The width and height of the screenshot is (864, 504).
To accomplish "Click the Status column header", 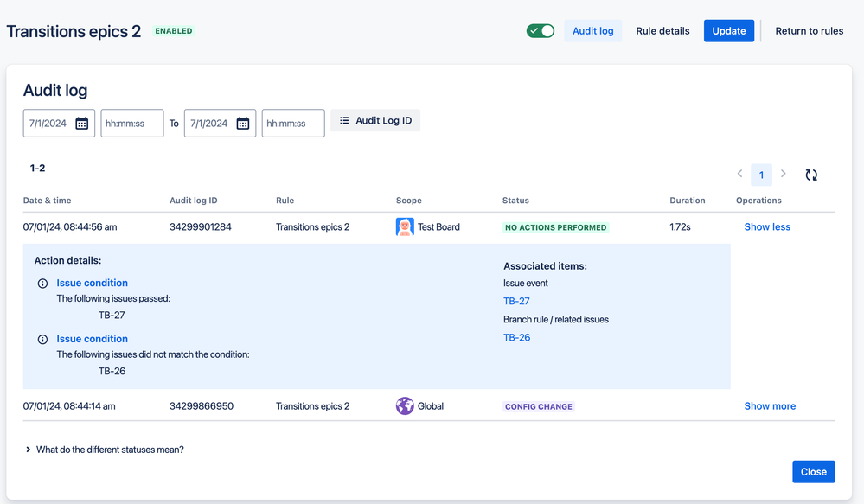I will coord(515,201).
